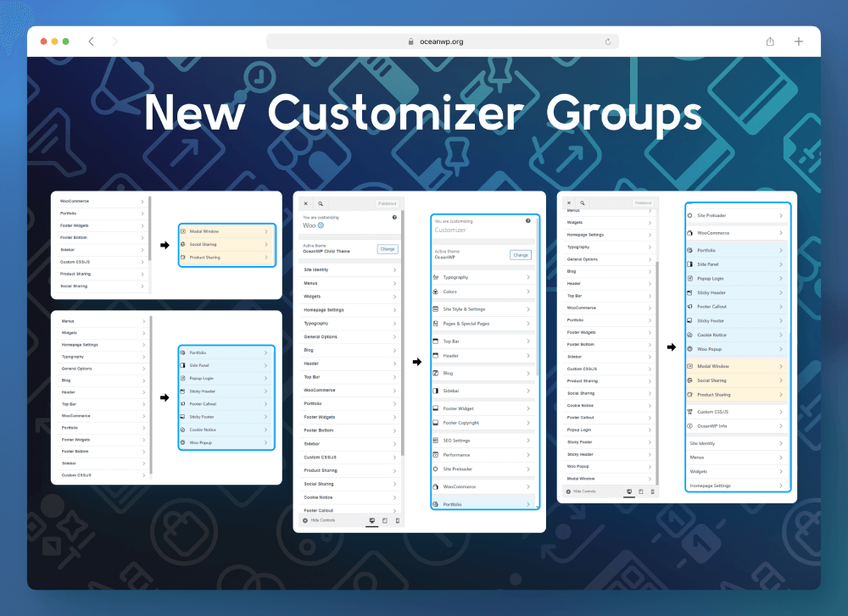Image resolution: width=848 pixels, height=616 pixels.
Task: Close the Woo customizer panel with X
Action: (305, 203)
